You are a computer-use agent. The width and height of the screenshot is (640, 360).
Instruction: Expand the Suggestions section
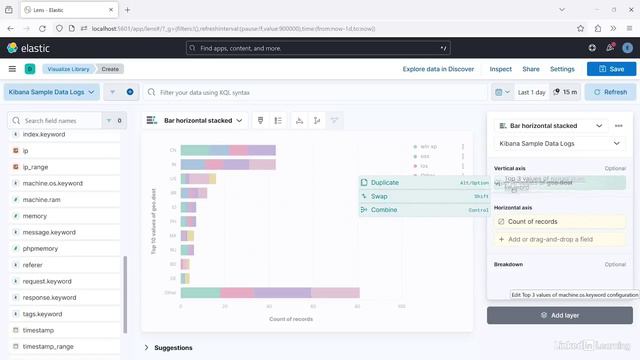pyautogui.click(x=168, y=348)
